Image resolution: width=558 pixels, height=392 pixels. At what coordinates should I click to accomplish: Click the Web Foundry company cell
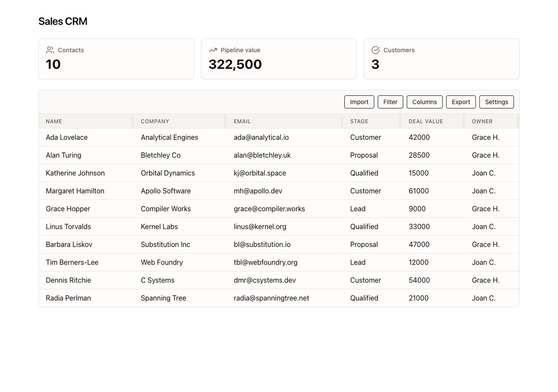tap(180, 262)
